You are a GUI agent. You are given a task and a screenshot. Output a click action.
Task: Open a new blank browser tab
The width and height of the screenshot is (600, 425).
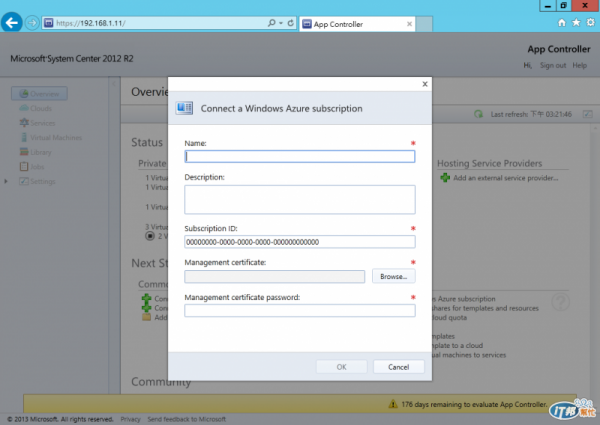pos(424,24)
